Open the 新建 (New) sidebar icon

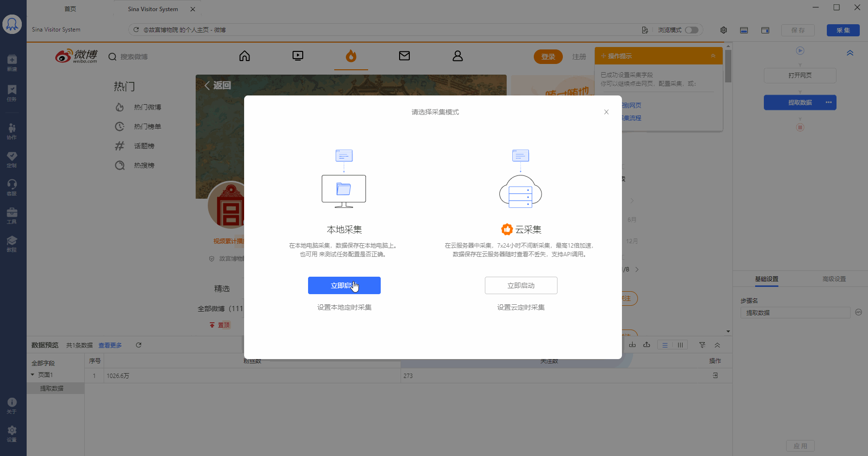pos(12,63)
